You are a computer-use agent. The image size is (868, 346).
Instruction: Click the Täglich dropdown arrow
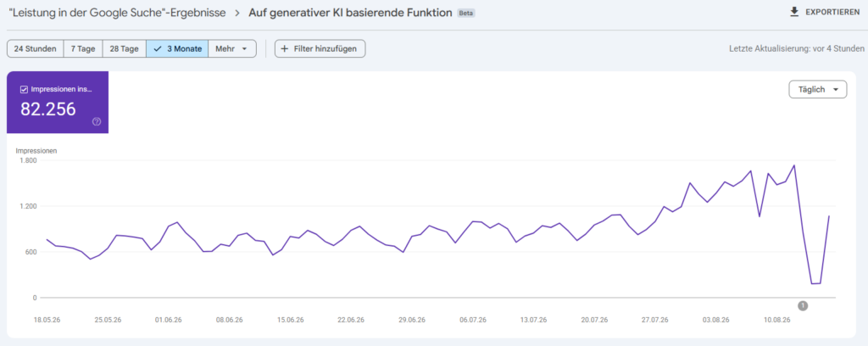835,90
